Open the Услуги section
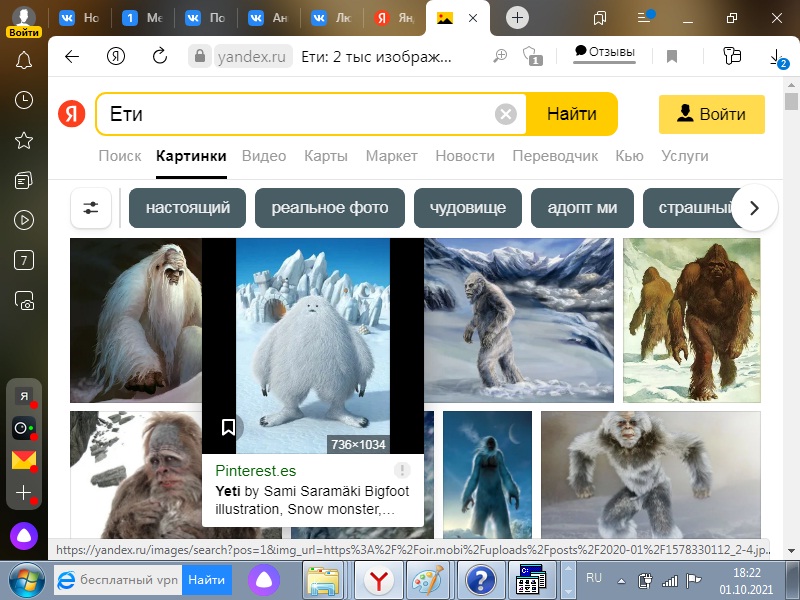 [685, 156]
